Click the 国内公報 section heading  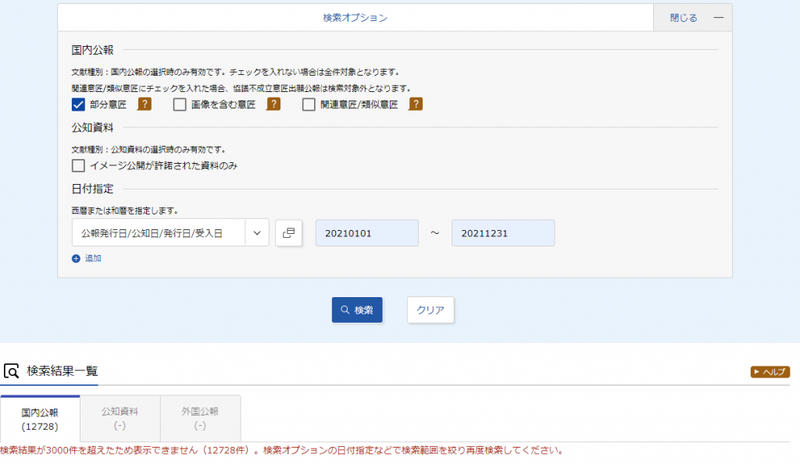click(92, 50)
